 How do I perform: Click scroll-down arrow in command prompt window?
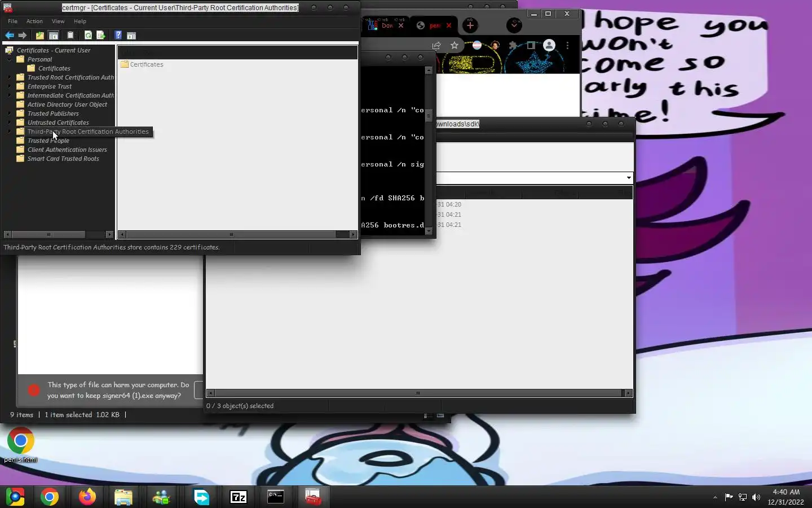[x=429, y=231]
